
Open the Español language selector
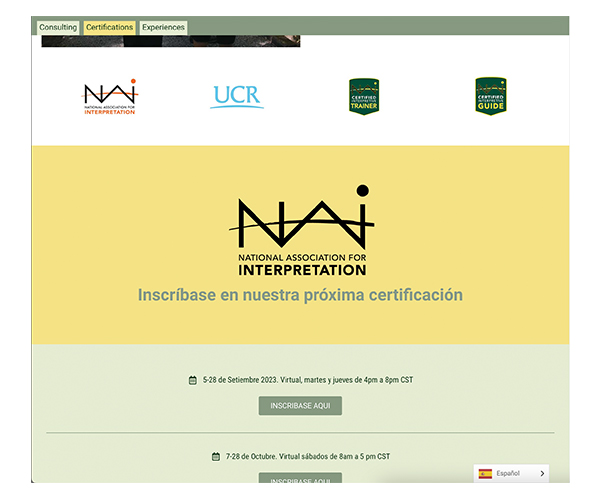tap(511, 474)
